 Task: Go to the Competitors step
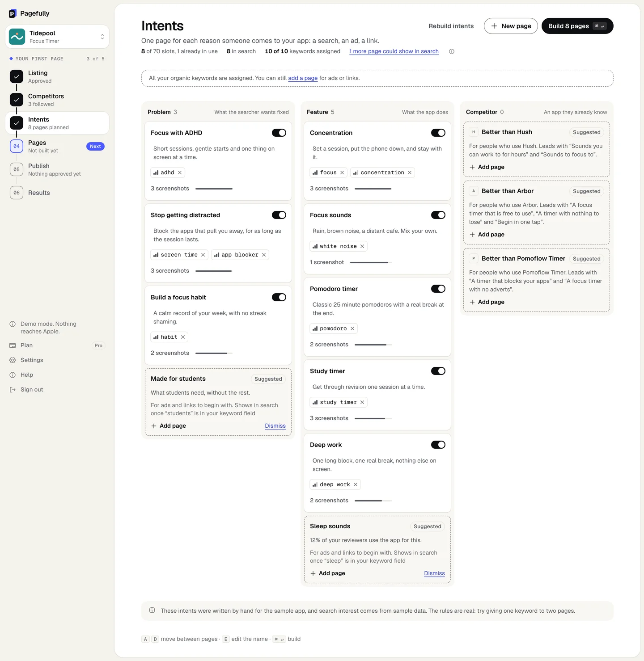pos(57,100)
